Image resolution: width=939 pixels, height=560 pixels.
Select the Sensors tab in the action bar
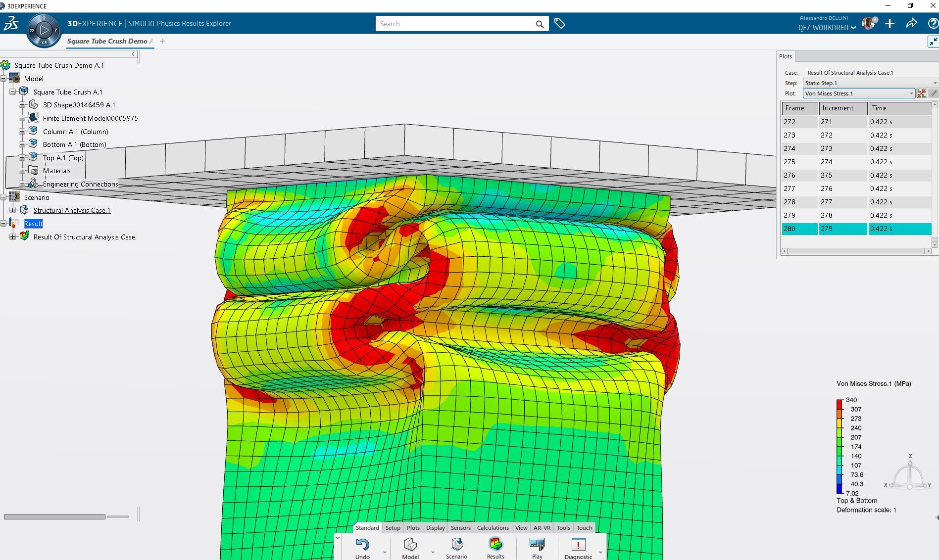click(x=460, y=528)
